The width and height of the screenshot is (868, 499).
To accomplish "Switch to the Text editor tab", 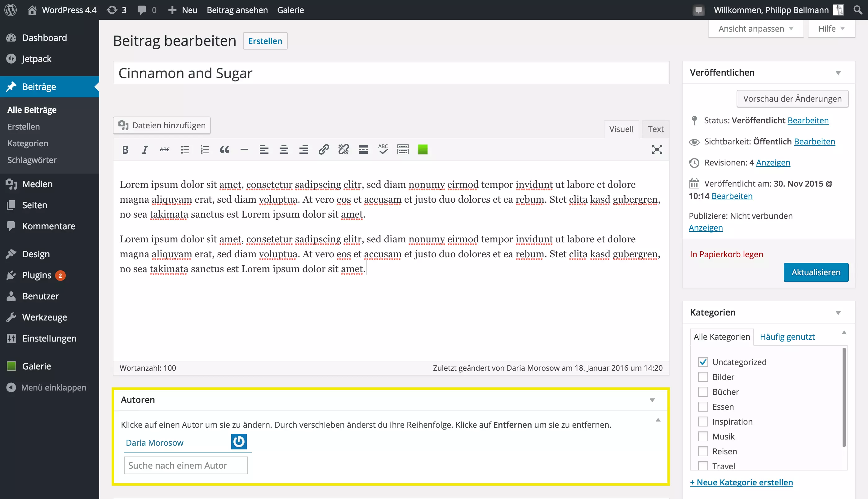I will [x=655, y=129].
